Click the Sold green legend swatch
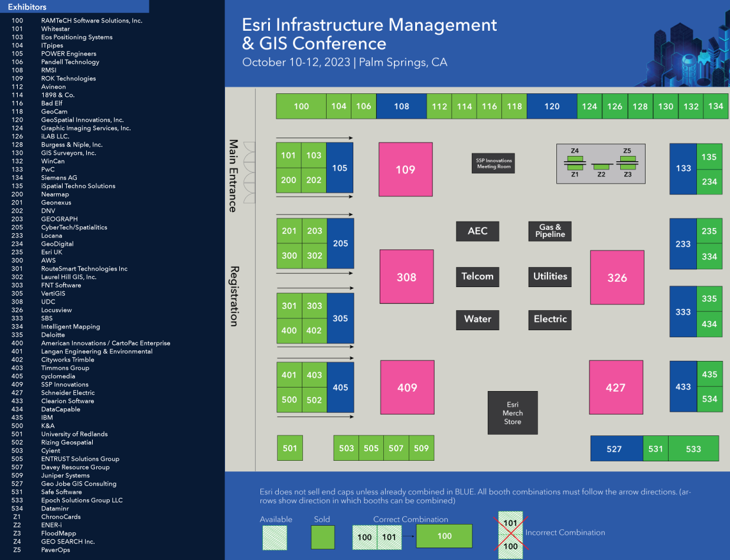 [322, 537]
